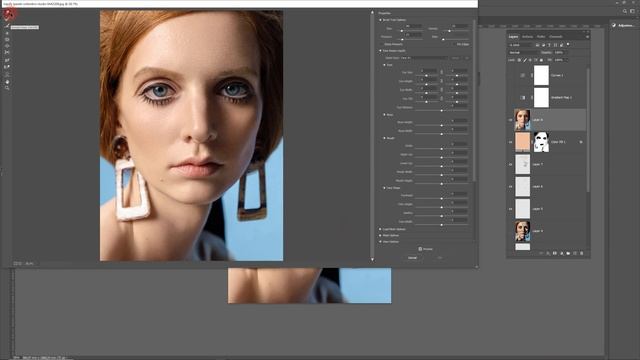Collapse the Nose subsection

click(384, 115)
